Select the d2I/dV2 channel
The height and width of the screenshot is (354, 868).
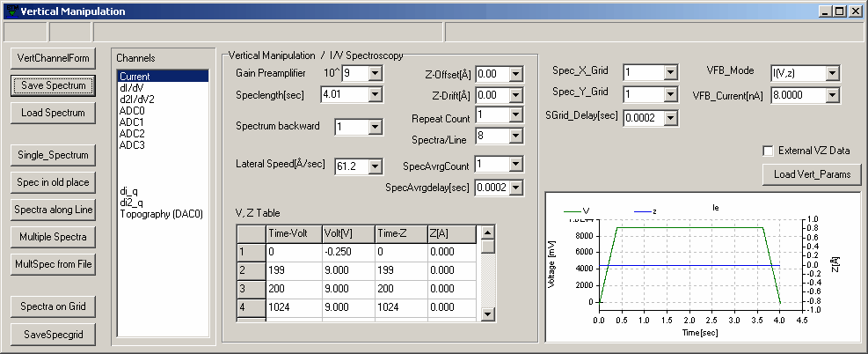(x=163, y=100)
